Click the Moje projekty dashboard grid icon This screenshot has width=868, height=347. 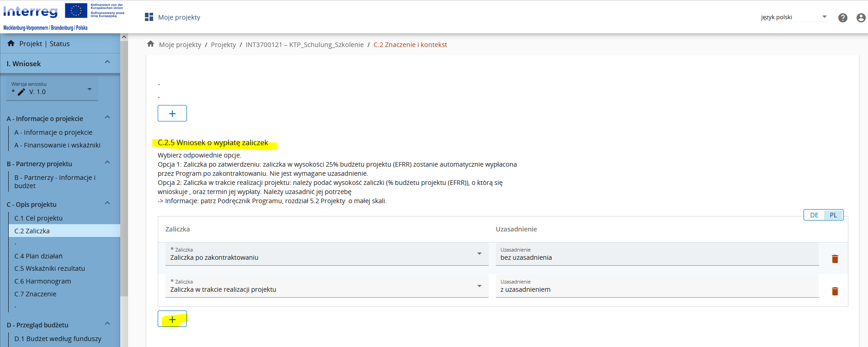(x=149, y=17)
